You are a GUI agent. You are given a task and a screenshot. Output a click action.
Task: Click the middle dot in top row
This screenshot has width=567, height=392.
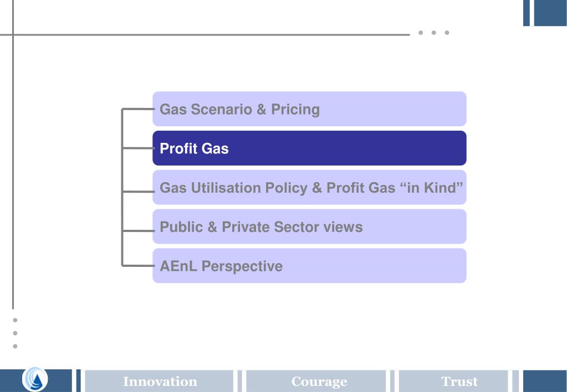[x=433, y=33]
